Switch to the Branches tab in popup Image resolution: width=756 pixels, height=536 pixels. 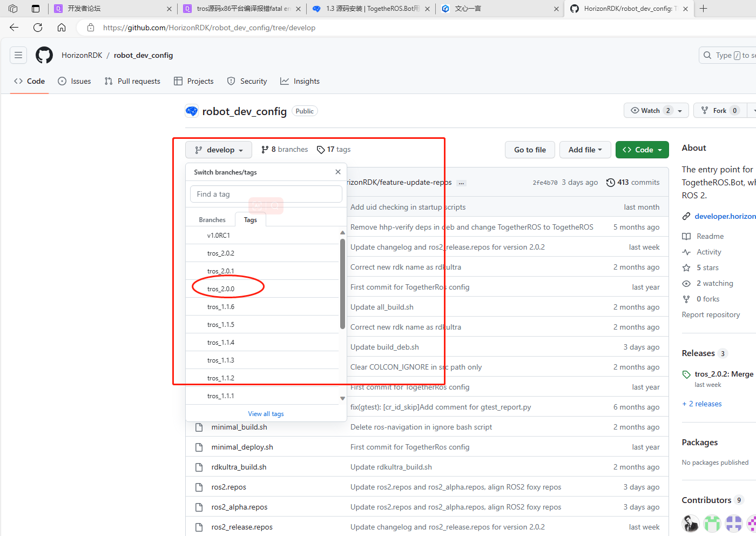click(x=212, y=220)
